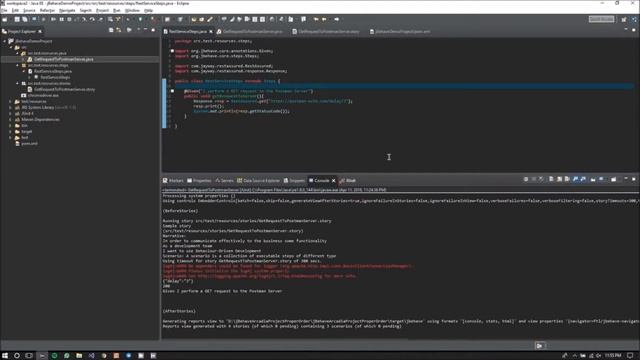Click Display Selected Console icon

pyautogui.click(x=602, y=179)
